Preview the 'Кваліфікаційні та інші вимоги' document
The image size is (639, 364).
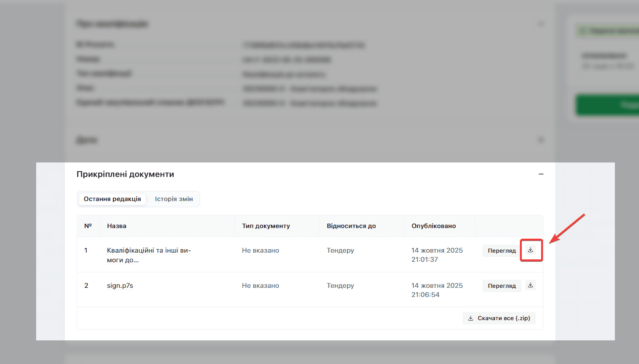tap(502, 251)
